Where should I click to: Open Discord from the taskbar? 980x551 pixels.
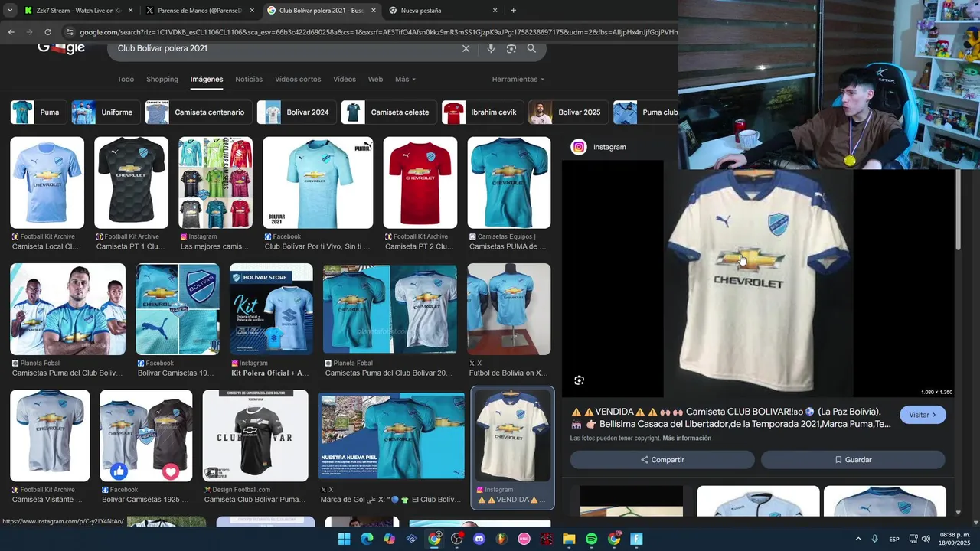coord(479,539)
